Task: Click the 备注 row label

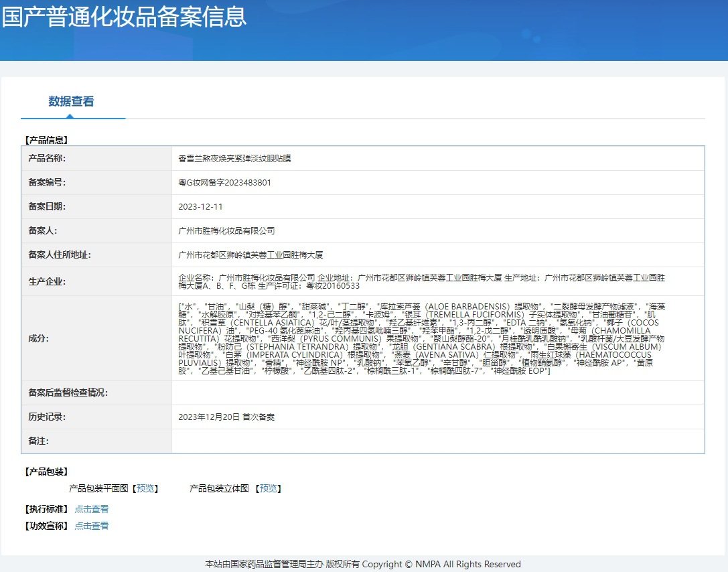Action: [x=39, y=441]
